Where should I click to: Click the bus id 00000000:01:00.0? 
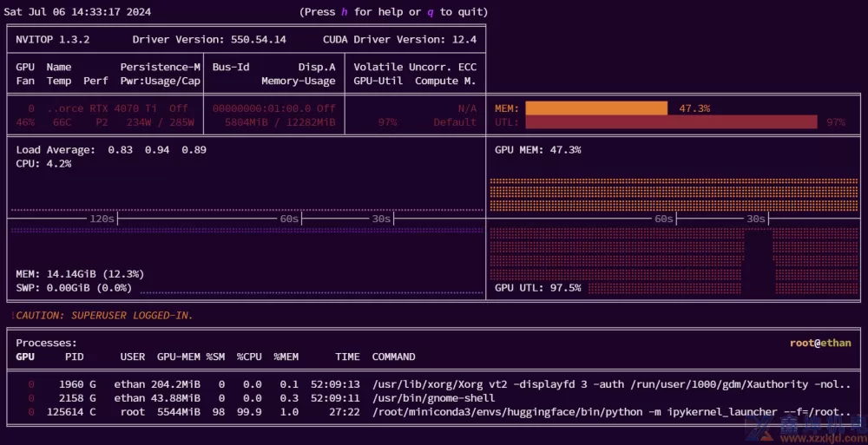click(262, 108)
